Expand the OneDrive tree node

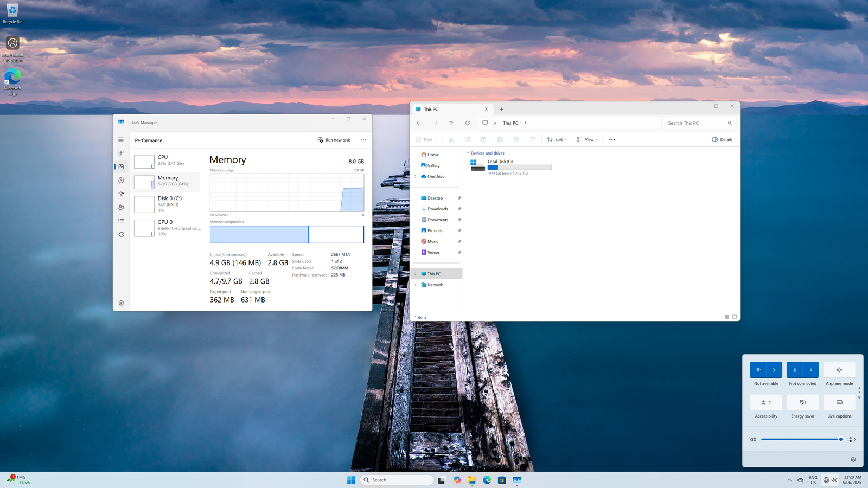(x=416, y=176)
